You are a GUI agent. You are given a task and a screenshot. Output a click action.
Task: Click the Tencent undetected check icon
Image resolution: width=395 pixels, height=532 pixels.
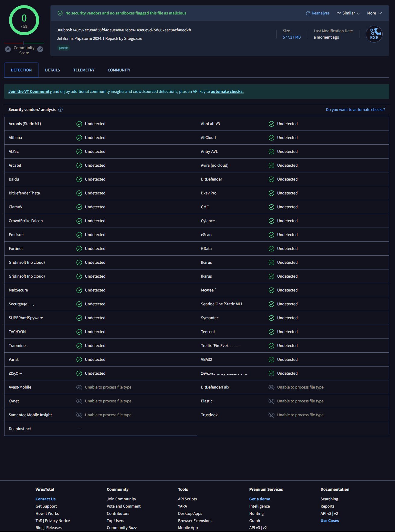(x=271, y=332)
